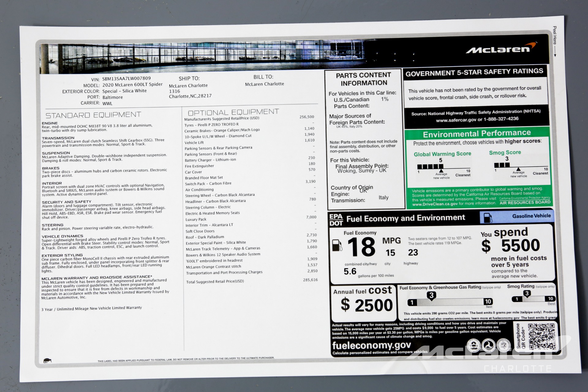This screenshot has width=588, height=392.
Task: Click the Air Resources Board logo text
Action: [x=525, y=202]
